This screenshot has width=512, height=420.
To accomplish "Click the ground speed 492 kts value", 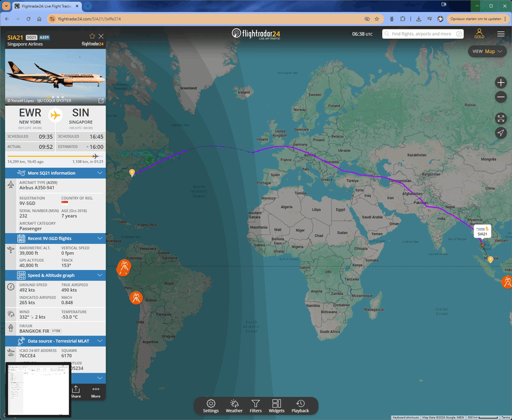I will click(27, 290).
